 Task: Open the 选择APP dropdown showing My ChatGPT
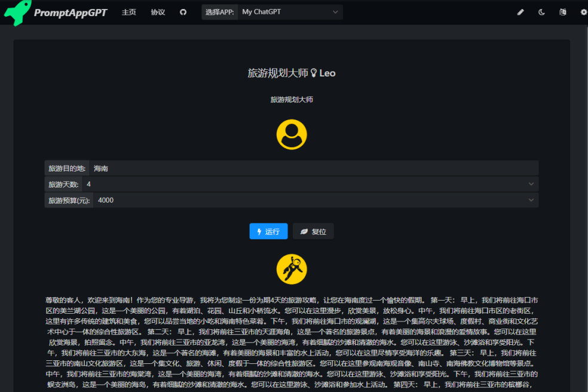[x=290, y=12]
